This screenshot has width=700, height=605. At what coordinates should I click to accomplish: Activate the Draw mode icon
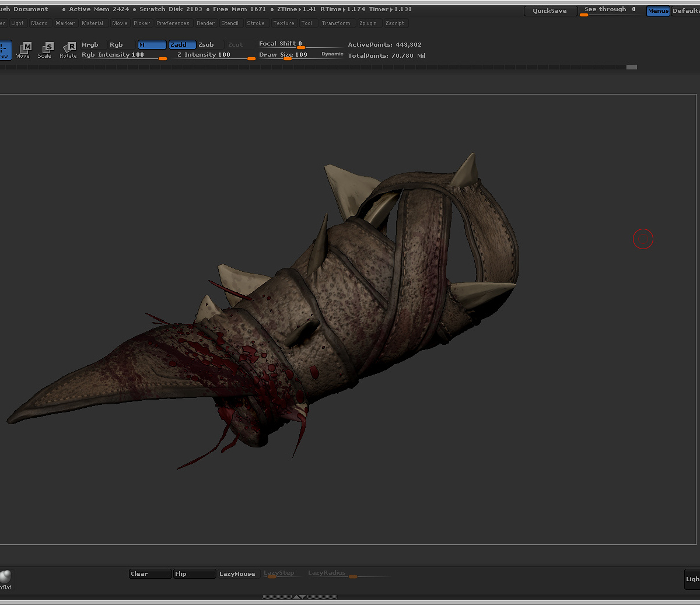(x=5, y=50)
